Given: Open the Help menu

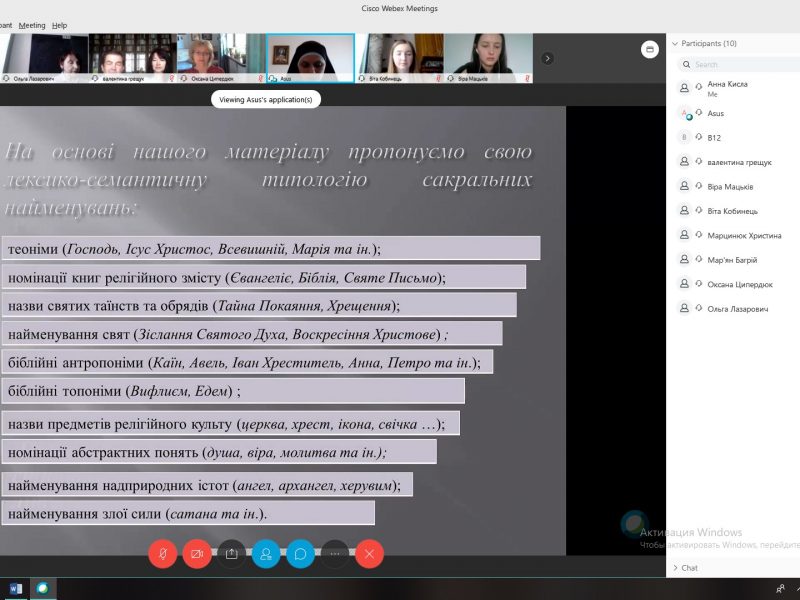Looking at the screenshot, I should tap(60, 25).
